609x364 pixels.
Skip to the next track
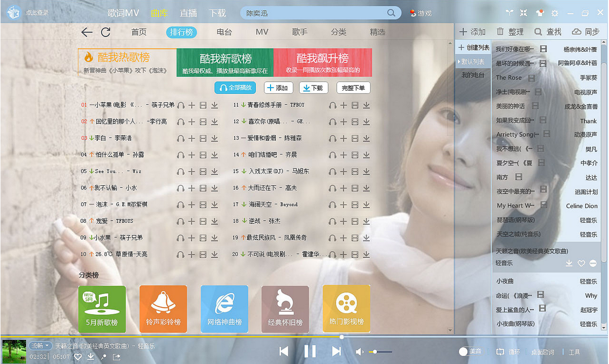tap(336, 351)
